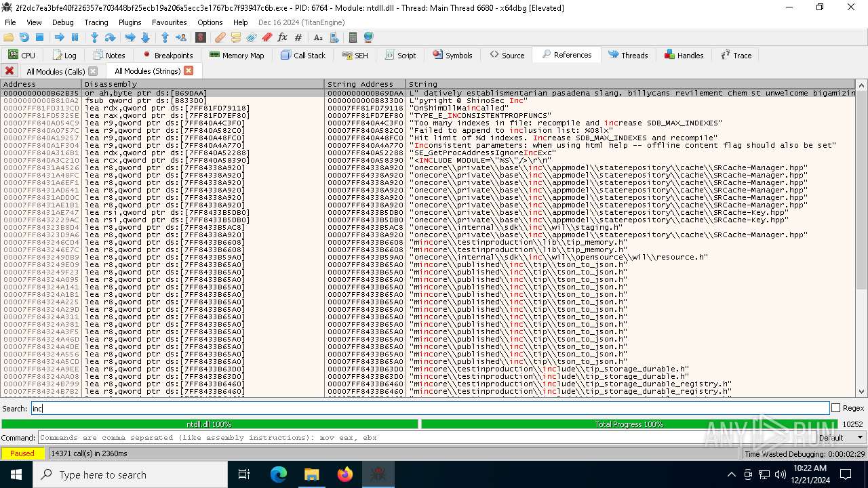Click the Restart debuggee toolbar icon
The height and width of the screenshot is (488, 868).
coord(24,37)
